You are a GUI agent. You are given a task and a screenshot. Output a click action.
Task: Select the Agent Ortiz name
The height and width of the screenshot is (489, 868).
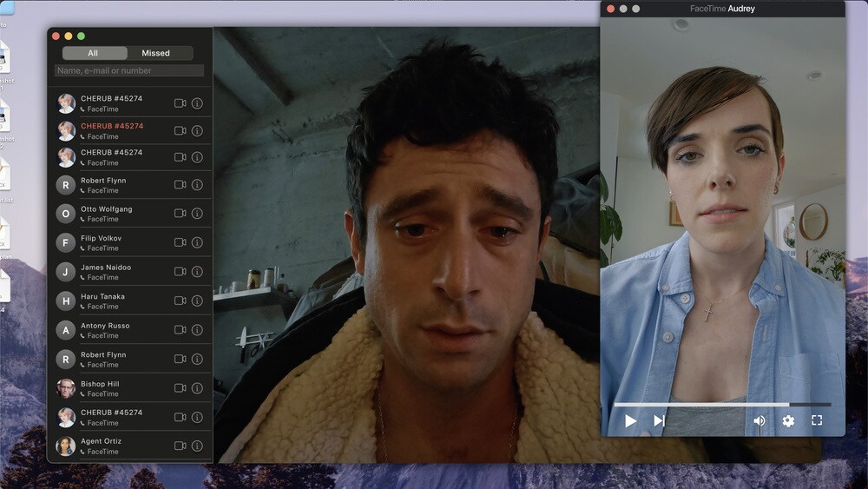click(101, 441)
